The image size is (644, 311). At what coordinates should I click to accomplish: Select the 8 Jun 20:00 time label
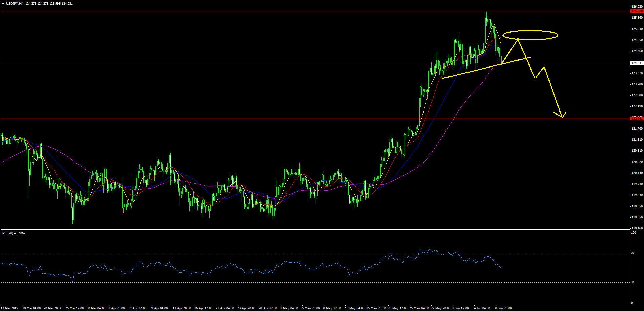504,308
